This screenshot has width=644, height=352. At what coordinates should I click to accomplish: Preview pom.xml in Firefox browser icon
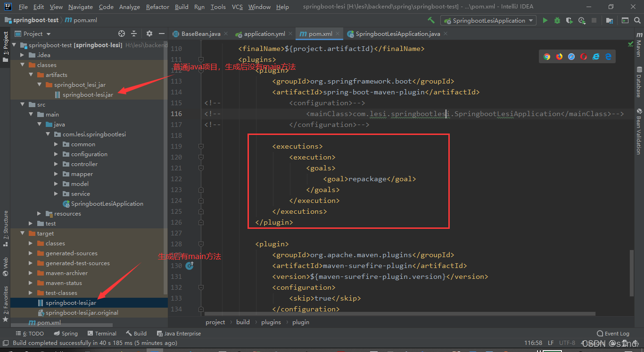tap(559, 56)
